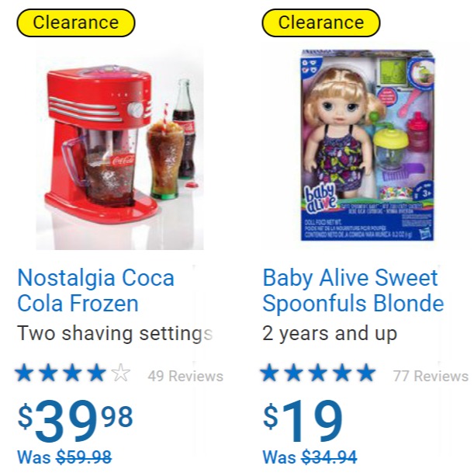Open the 49 Reviews link
This screenshot has height=476, width=474.
(185, 376)
